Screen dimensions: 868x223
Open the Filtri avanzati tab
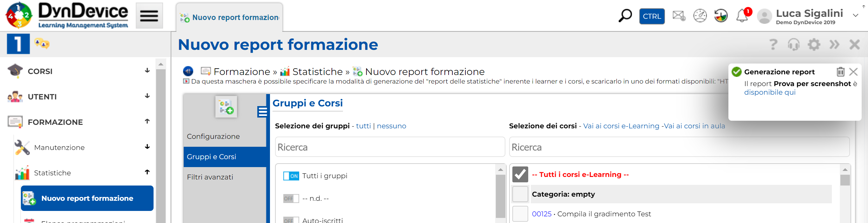pyautogui.click(x=210, y=177)
